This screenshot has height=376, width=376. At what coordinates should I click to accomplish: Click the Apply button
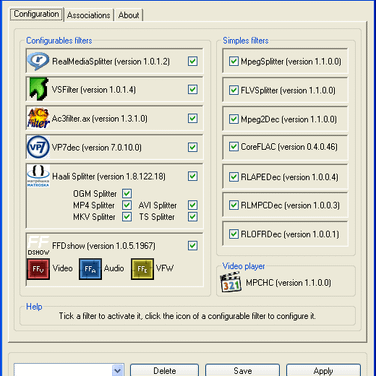click(x=323, y=370)
